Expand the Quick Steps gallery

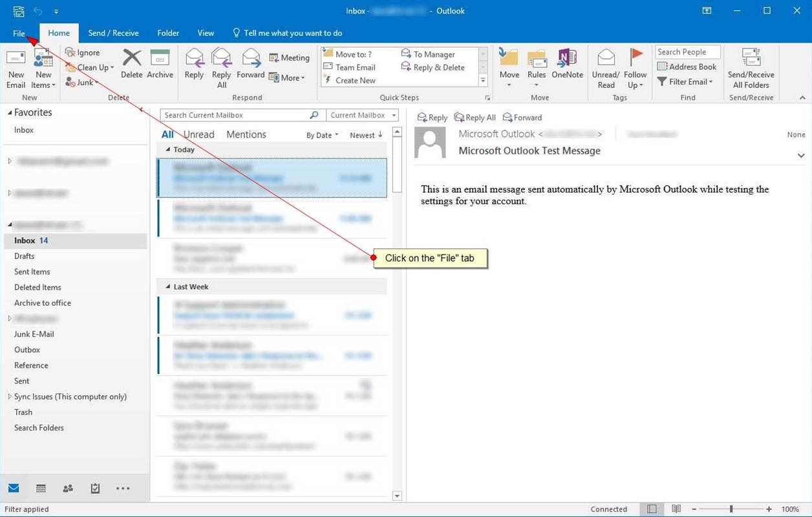pyautogui.click(x=483, y=81)
